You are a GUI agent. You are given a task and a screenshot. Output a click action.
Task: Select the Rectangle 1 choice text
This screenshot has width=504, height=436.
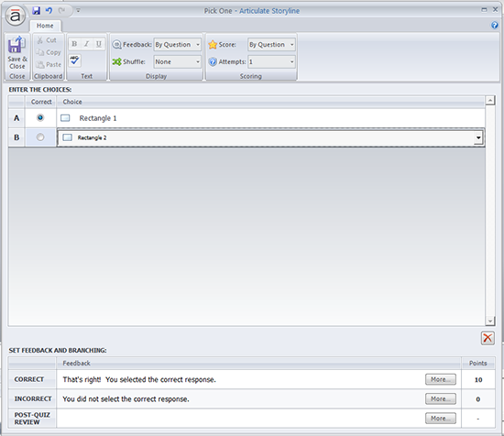coord(98,118)
